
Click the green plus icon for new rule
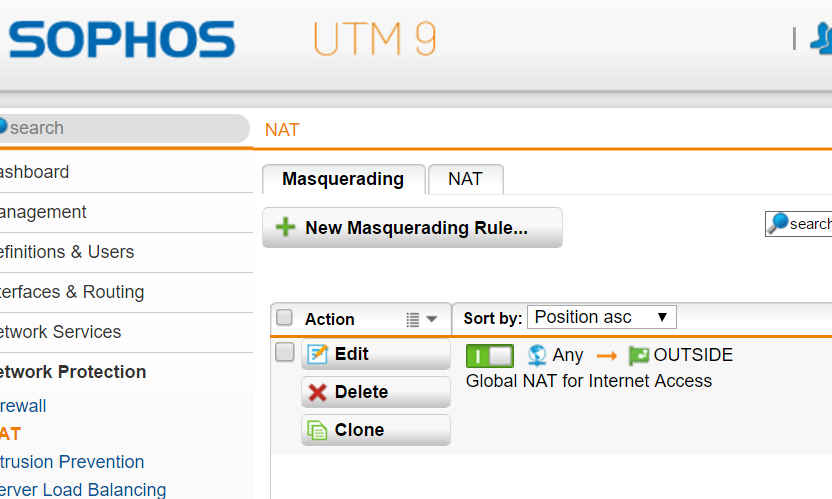click(285, 227)
